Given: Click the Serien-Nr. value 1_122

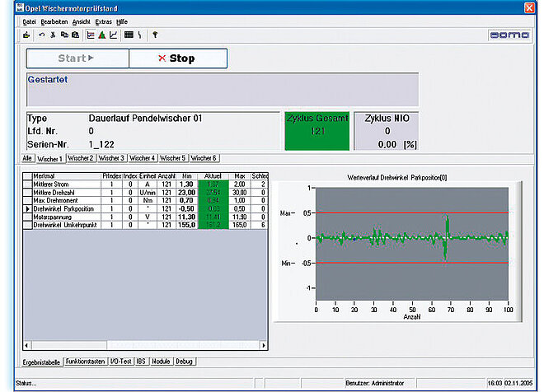Looking at the screenshot, I should (x=101, y=144).
